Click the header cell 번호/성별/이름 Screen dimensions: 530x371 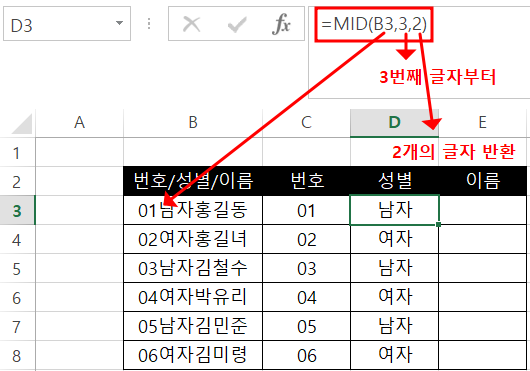click(x=193, y=181)
